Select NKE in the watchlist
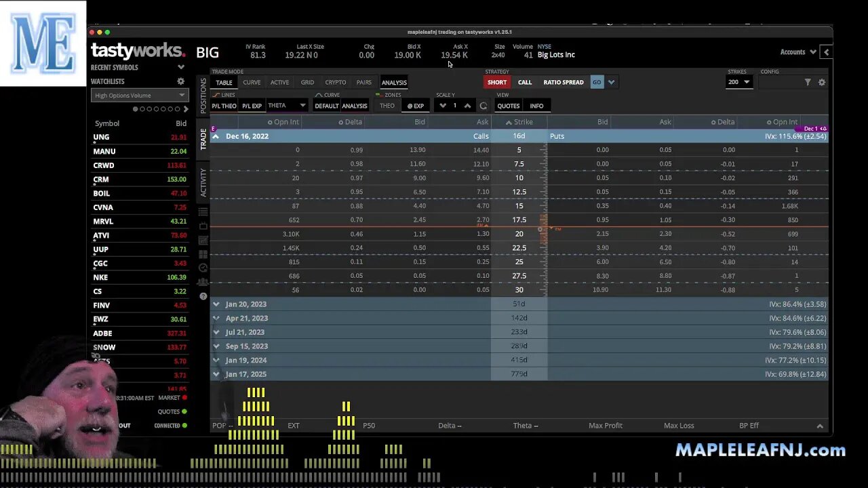 pyautogui.click(x=139, y=277)
